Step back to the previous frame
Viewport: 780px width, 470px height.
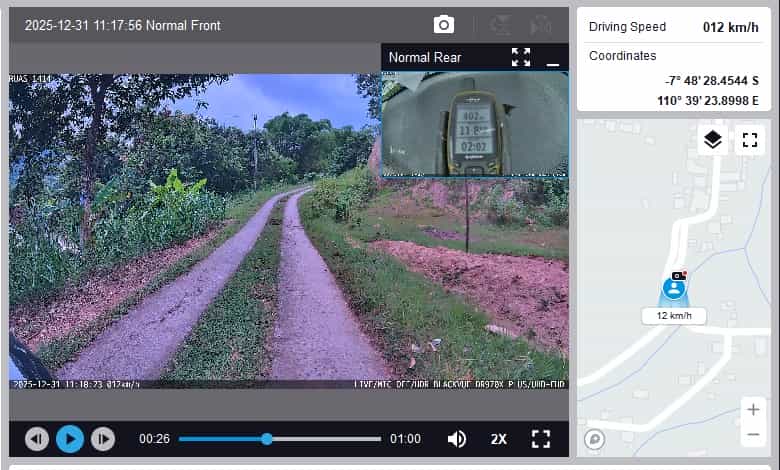(37, 439)
